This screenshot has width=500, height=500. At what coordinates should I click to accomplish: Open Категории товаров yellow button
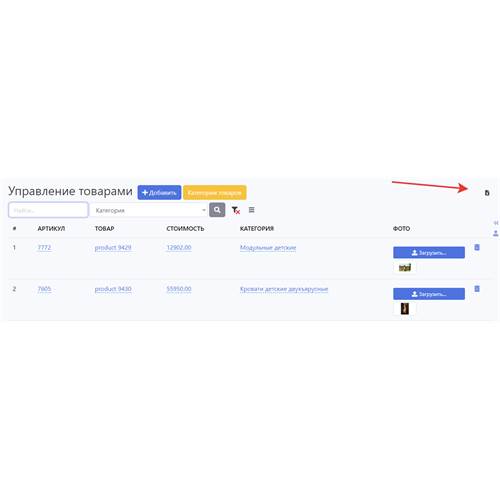tap(215, 193)
